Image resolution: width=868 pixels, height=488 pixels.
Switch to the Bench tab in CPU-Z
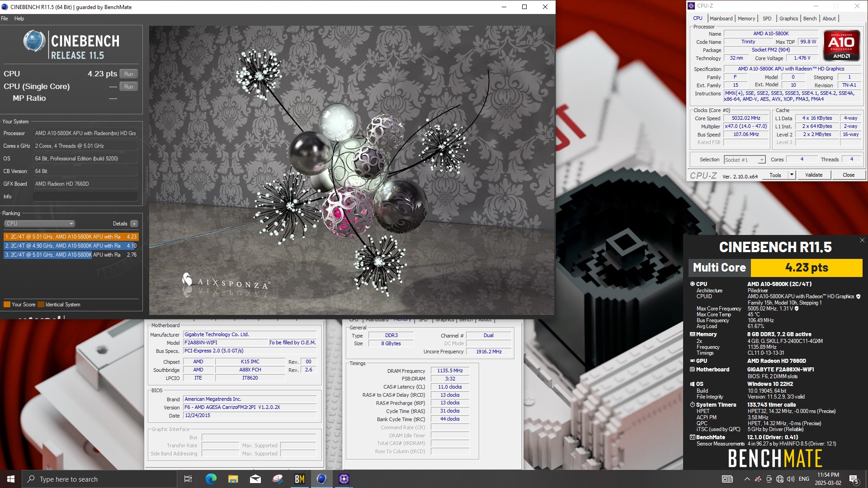810,19
